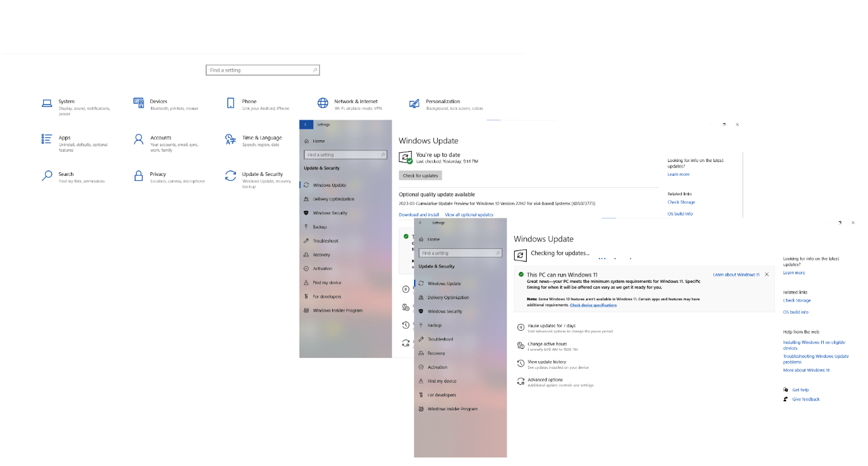Click the Check for updates button
868x466 pixels.
tap(421, 175)
